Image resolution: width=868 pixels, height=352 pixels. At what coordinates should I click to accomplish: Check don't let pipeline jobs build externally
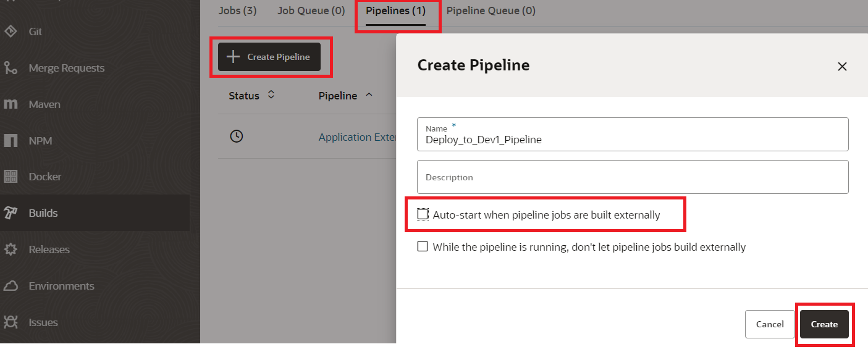(423, 247)
